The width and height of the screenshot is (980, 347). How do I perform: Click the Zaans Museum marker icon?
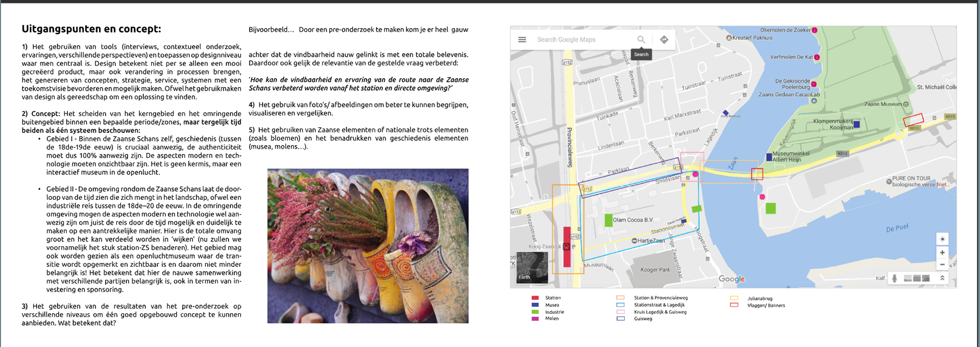coord(906,104)
